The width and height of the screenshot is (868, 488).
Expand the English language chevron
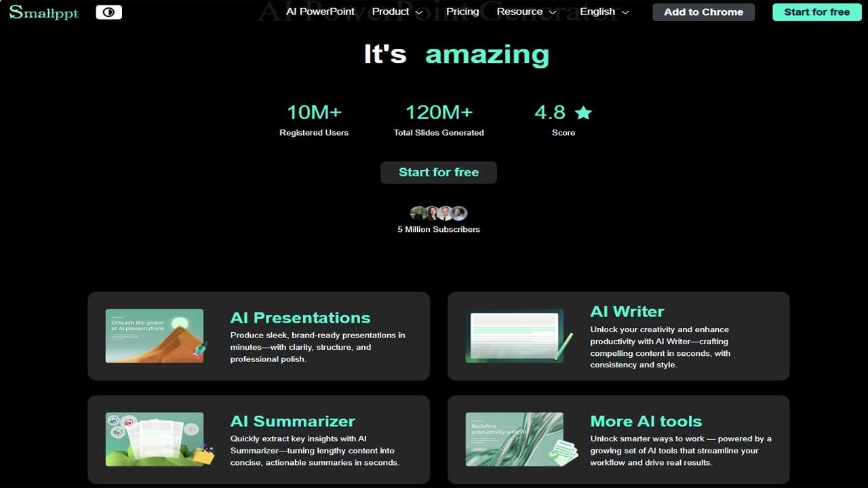pyautogui.click(x=625, y=12)
